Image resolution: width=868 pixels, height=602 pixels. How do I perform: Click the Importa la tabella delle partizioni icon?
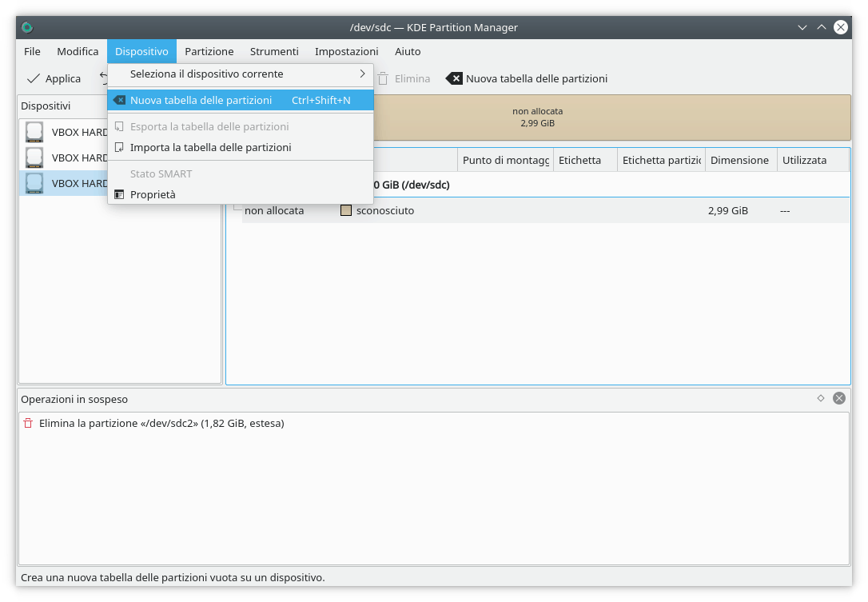tap(119, 147)
